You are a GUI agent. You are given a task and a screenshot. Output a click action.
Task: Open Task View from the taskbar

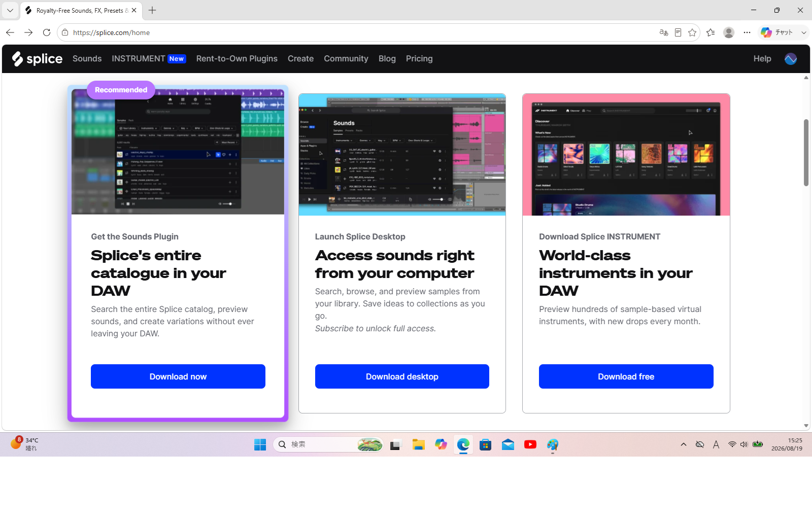[395, 445]
